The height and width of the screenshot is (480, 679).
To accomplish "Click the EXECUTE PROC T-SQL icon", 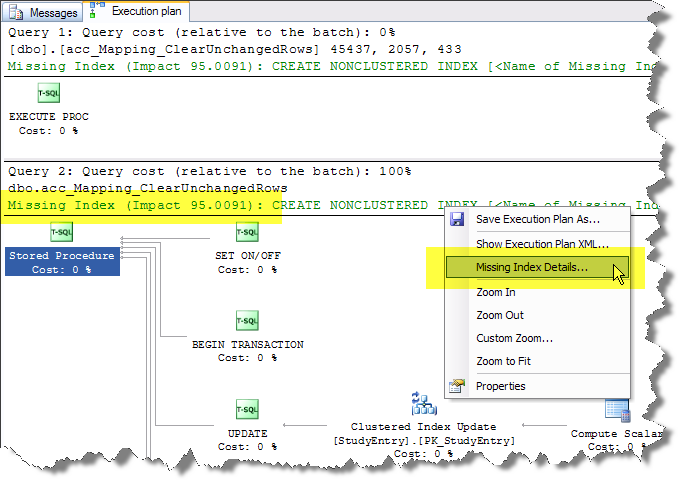I will [48, 95].
